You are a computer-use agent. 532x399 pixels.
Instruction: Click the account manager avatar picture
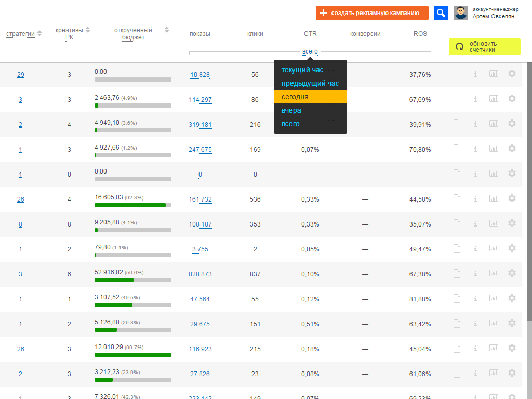461,13
